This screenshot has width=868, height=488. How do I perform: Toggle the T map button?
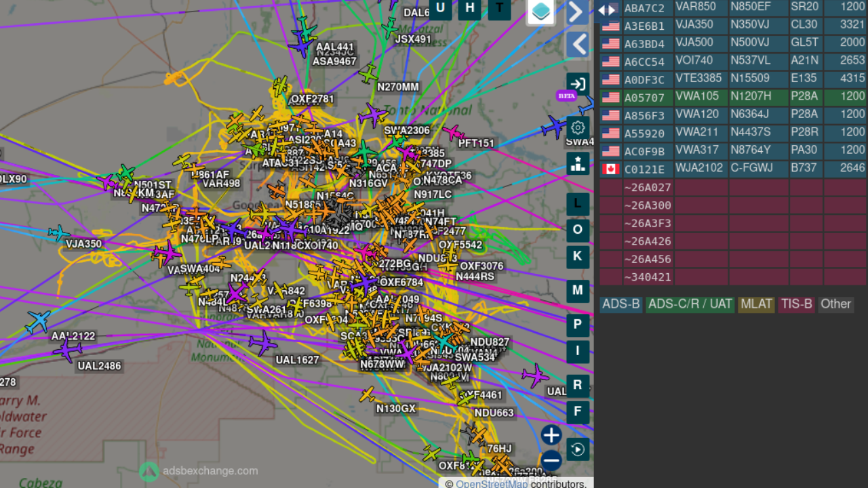click(500, 8)
